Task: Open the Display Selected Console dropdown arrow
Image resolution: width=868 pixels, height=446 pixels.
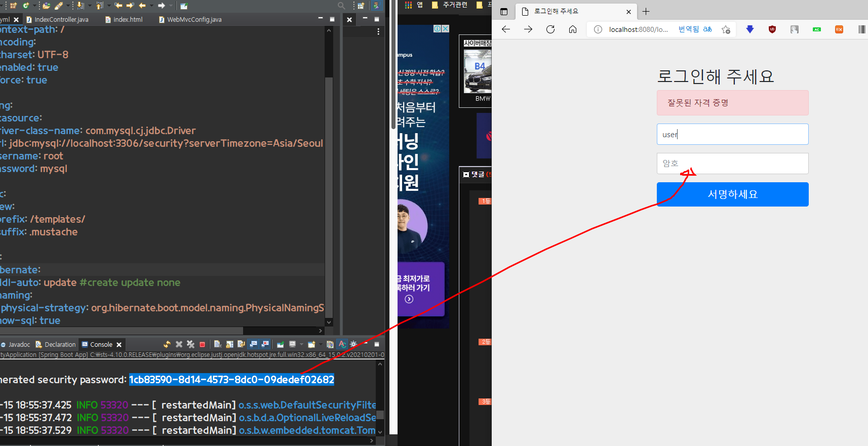Action: (x=301, y=344)
